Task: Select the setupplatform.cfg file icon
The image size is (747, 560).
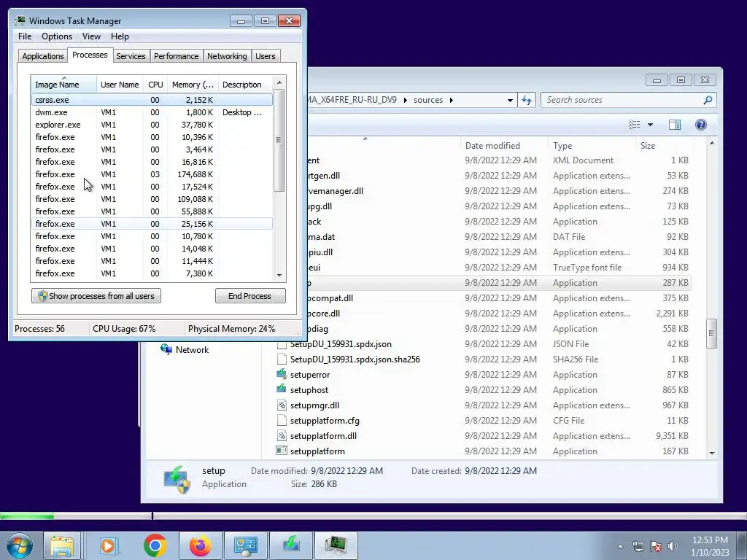Action: [282, 421]
